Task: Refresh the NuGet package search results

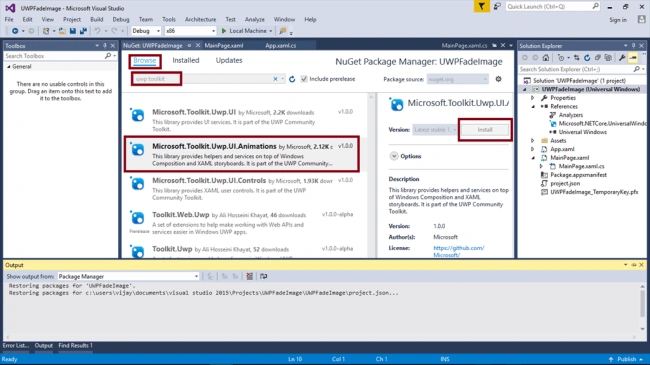Action: point(292,79)
